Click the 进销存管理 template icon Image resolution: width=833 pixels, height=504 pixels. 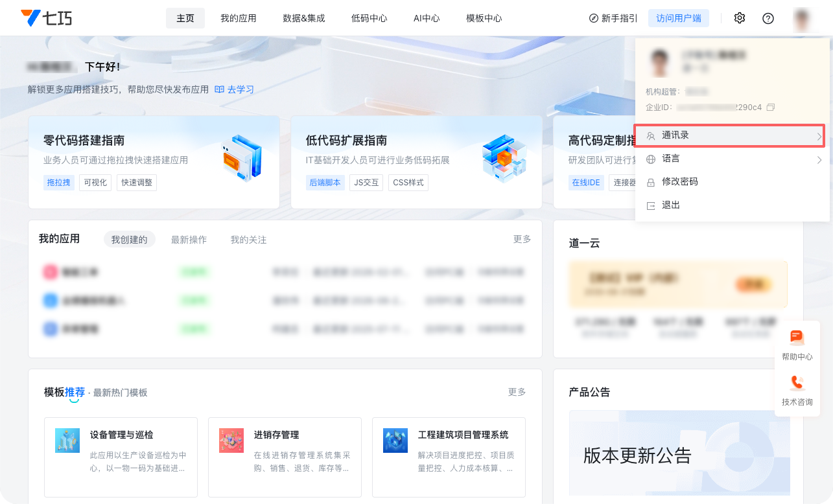pyautogui.click(x=231, y=441)
